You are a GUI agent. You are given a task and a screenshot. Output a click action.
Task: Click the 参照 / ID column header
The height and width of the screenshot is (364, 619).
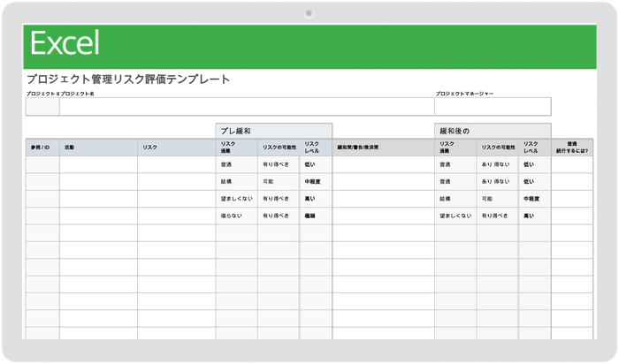pyautogui.click(x=42, y=148)
